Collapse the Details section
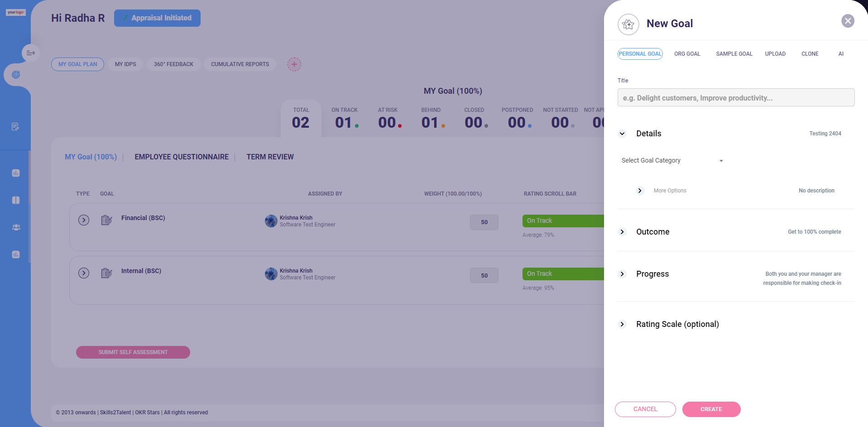 tap(622, 134)
